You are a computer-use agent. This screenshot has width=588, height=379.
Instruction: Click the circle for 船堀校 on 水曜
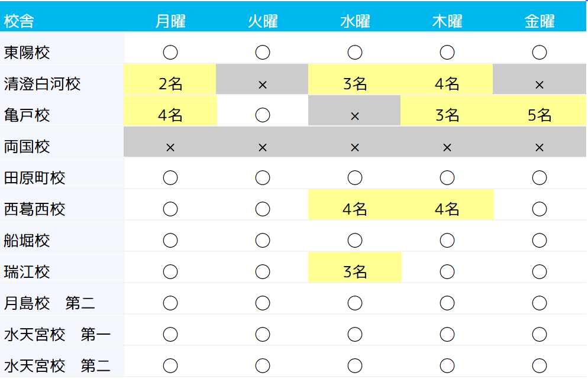click(355, 241)
